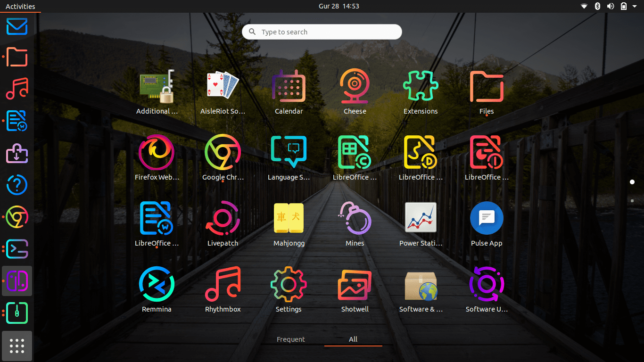Open LibreOffice Writer in the app grid
This screenshot has width=644, height=362.
coord(157,224)
